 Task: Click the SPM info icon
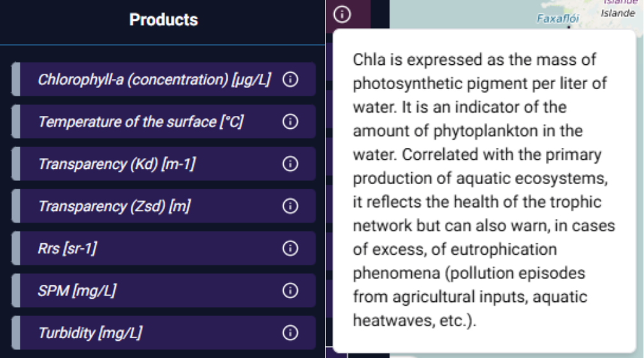click(x=290, y=290)
